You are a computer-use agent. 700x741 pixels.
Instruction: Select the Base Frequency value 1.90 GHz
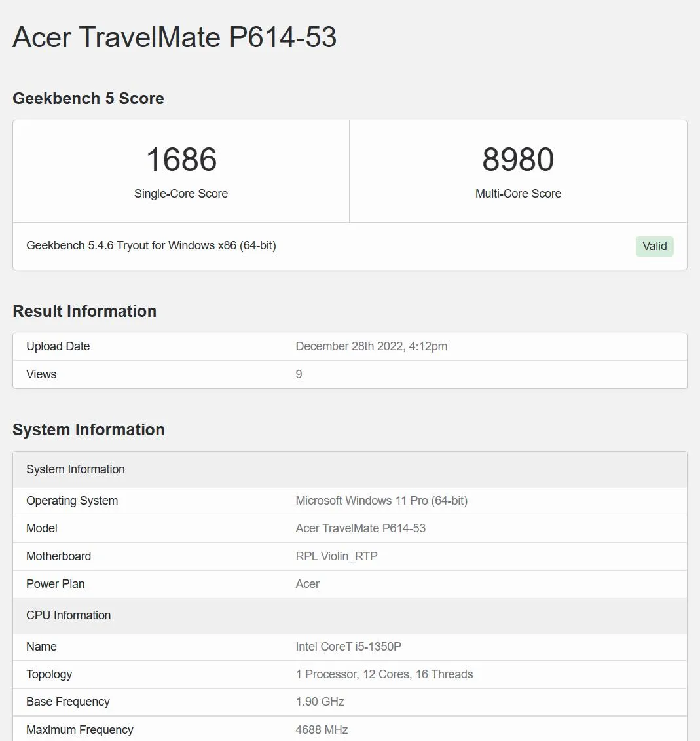coord(320,702)
